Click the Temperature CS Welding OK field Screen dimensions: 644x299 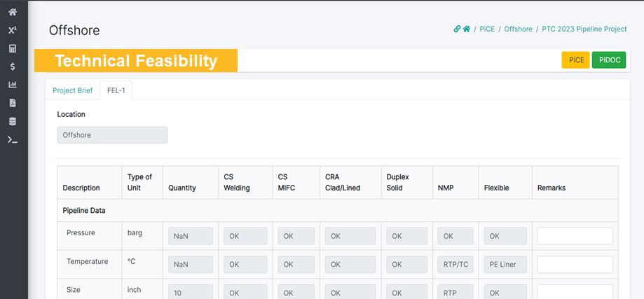tap(245, 265)
